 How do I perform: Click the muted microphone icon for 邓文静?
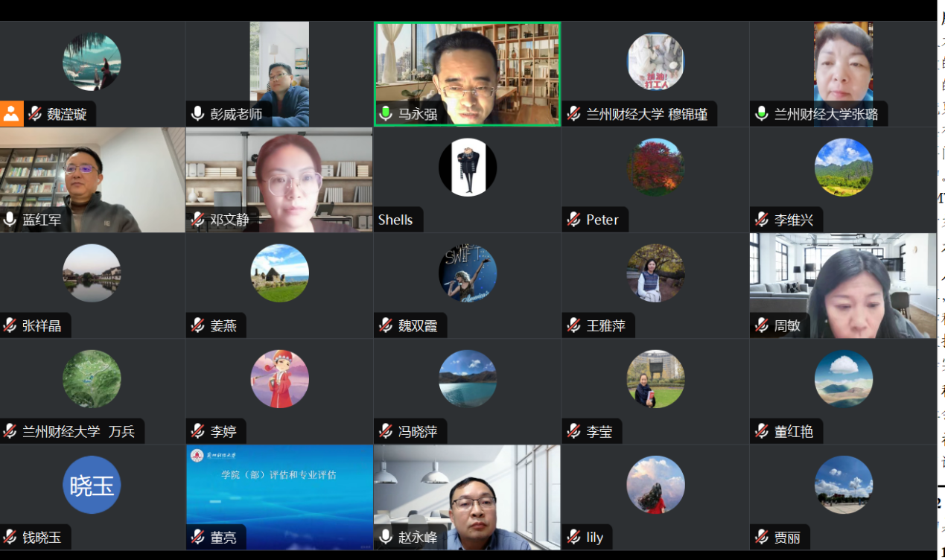pyautogui.click(x=198, y=220)
